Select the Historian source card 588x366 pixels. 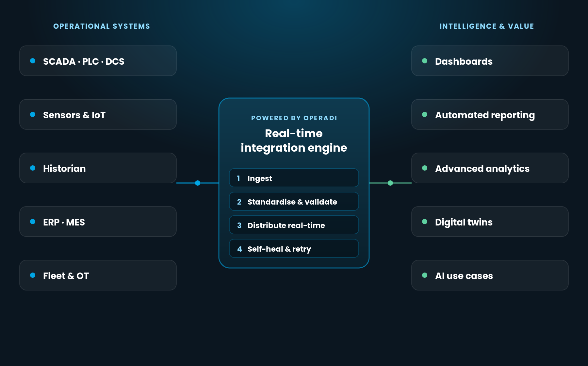click(98, 168)
